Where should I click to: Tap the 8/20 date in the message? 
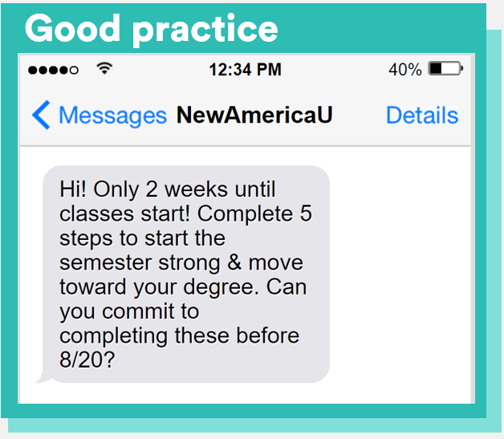87,360
